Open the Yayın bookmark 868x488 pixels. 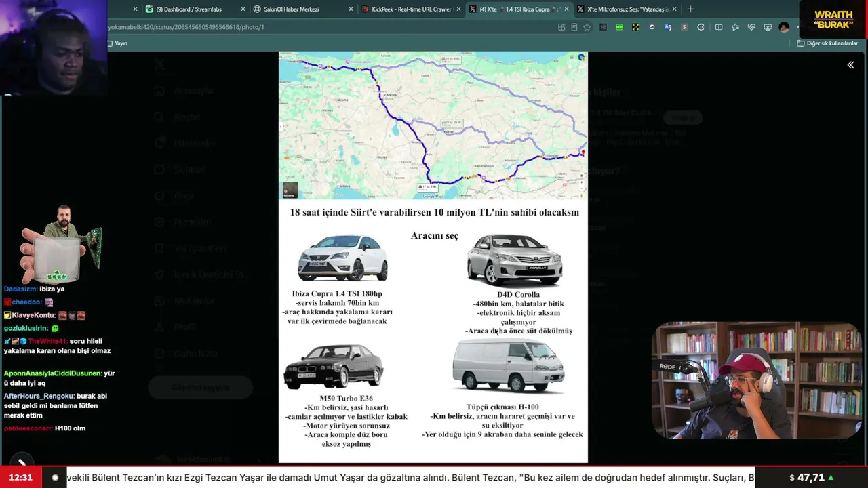[118, 43]
